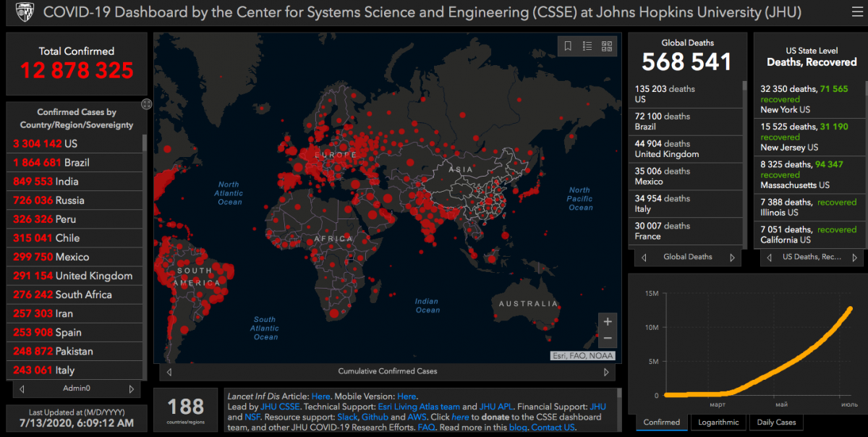The height and width of the screenshot is (437, 868).
Task: Select 35 006 deaths Mexico entry
Action: click(x=686, y=177)
